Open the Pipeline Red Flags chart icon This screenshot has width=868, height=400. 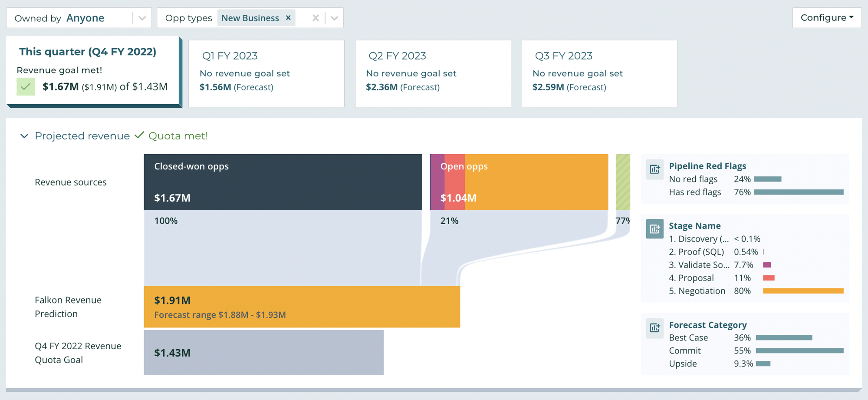pos(654,169)
